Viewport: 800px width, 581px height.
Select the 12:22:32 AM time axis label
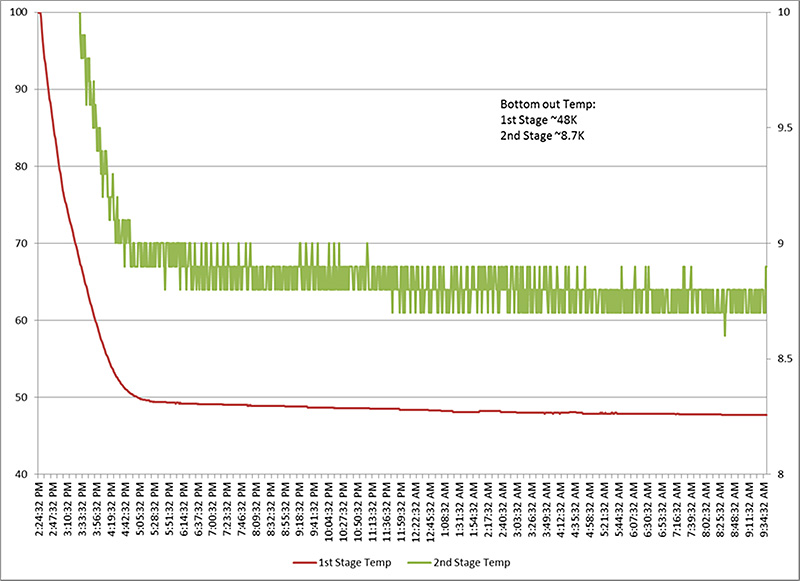coord(416,509)
